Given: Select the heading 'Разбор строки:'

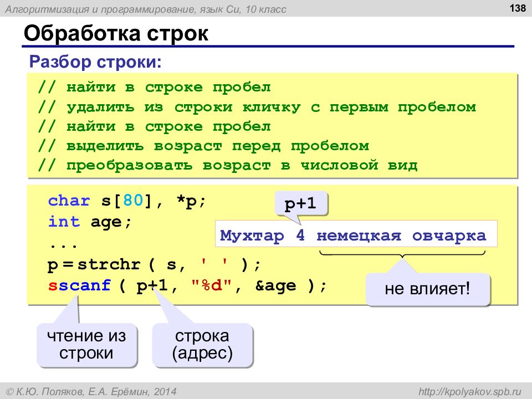Looking at the screenshot, I should pos(95,62).
